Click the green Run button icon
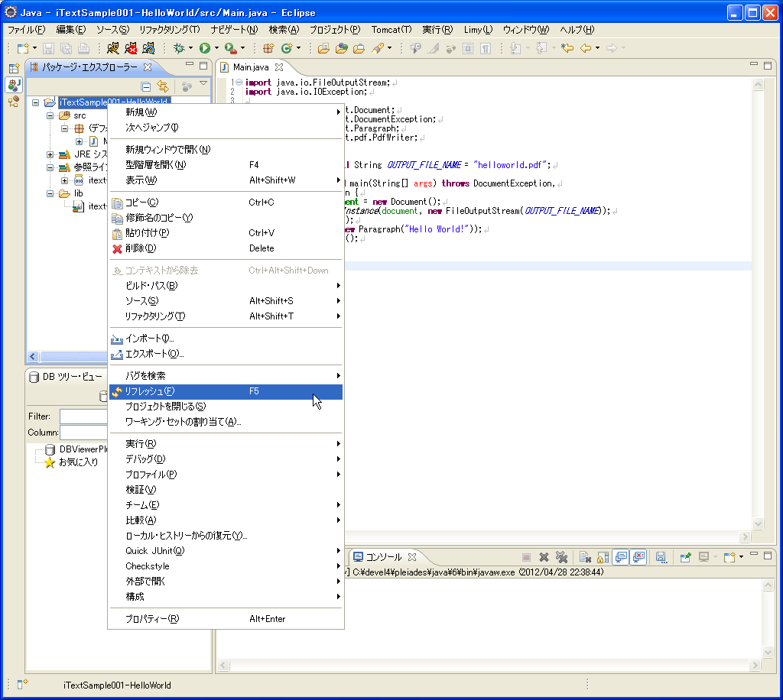Viewport: 783px width, 700px height. 205,48
